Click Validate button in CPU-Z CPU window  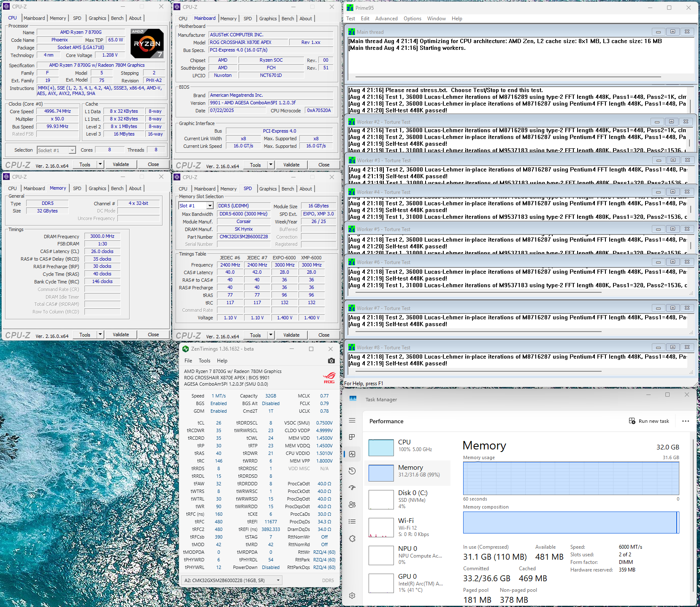pos(121,164)
